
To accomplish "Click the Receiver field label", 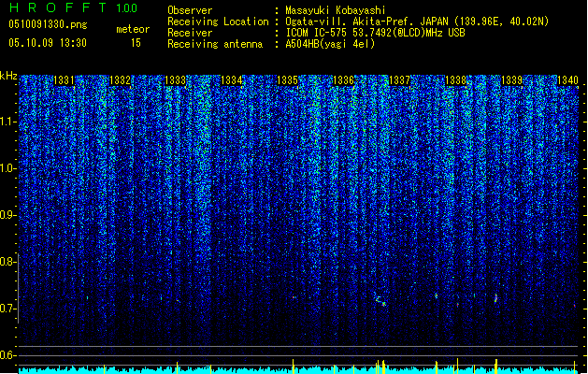I will point(190,33).
